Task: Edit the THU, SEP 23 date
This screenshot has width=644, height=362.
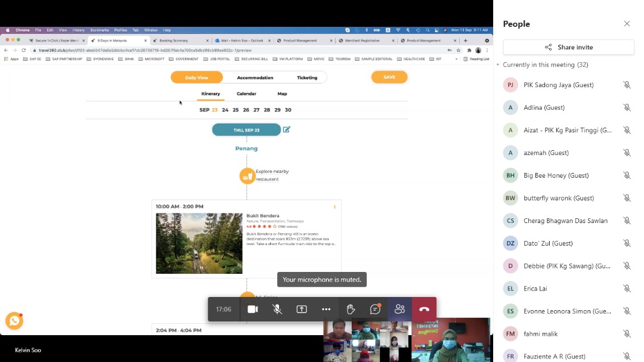Action: coord(287,129)
